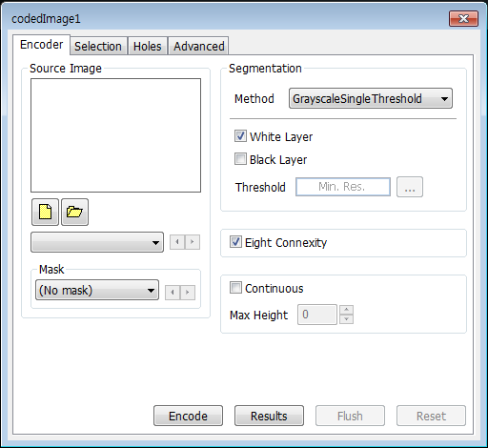Expand the source image selection dropdown
The image size is (488, 448).
pyautogui.click(x=97, y=242)
